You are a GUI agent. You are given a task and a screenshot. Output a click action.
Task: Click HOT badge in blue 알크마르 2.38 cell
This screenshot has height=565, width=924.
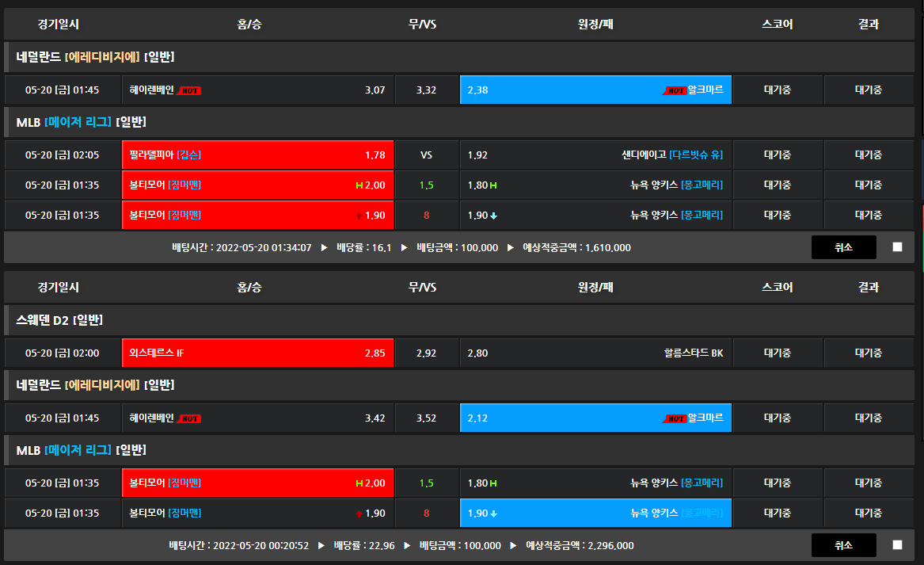[x=675, y=90]
